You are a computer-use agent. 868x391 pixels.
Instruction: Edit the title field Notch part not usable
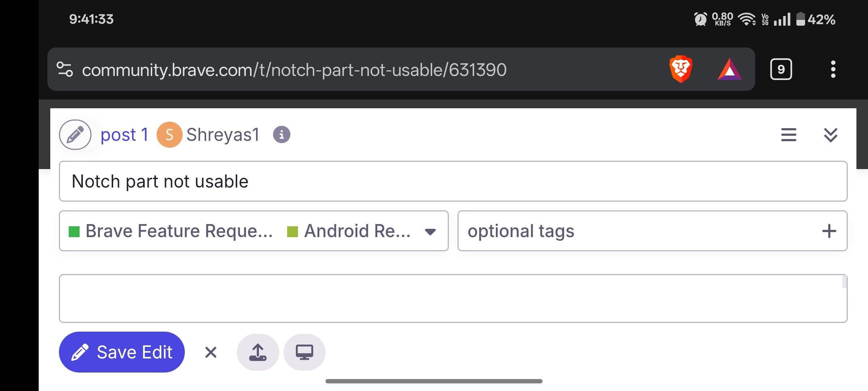pyautogui.click(x=453, y=181)
